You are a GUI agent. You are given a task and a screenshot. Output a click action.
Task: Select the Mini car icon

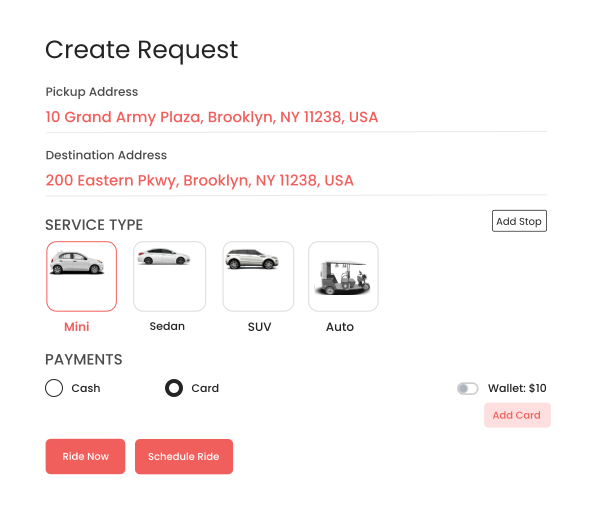click(77, 263)
